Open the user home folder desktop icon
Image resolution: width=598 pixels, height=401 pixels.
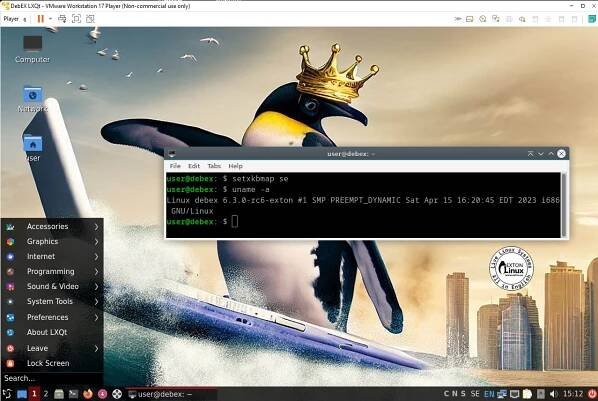[33, 148]
